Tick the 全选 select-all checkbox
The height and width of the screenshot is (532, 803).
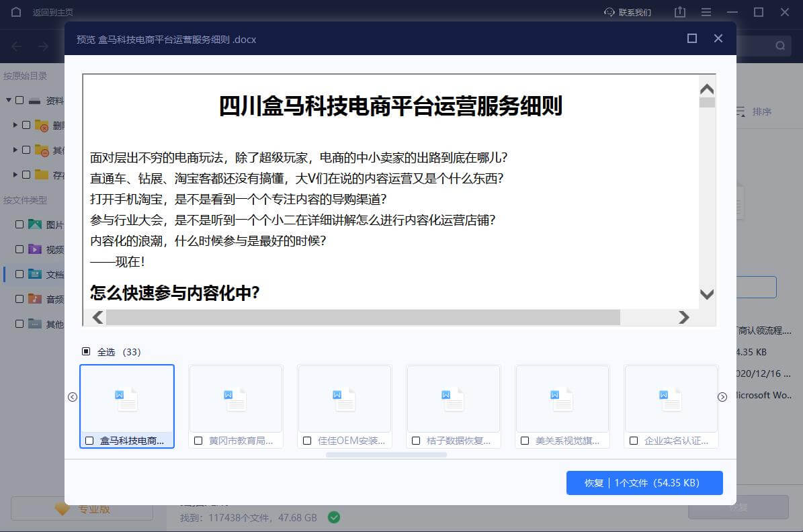86,351
